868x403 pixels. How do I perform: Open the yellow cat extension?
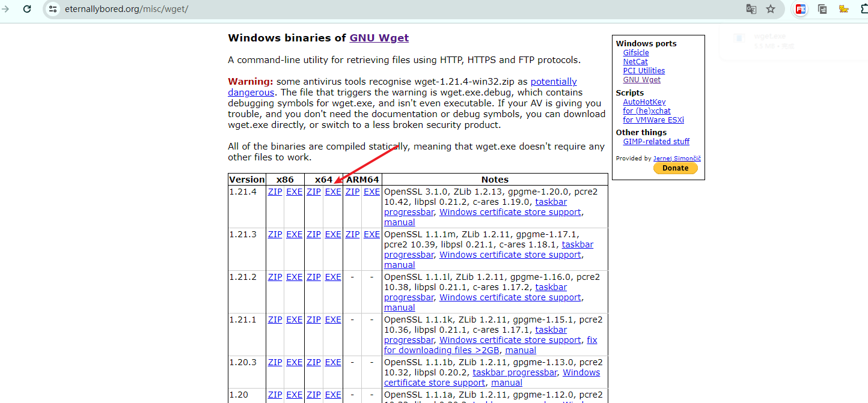[x=844, y=9]
